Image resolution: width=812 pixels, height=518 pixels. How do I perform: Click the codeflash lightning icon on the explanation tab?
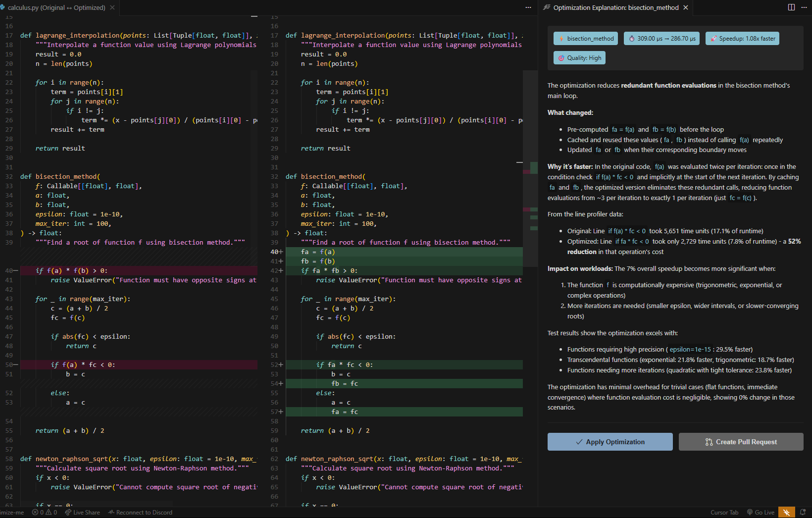[x=546, y=7]
